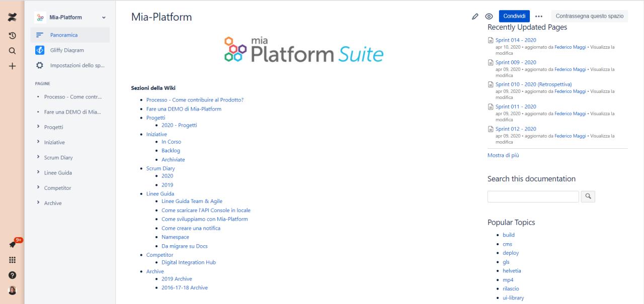This screenshot has width=644, height=304.
Task: Click Federico Maggi under Sprint 014
Action: (570, 47)
